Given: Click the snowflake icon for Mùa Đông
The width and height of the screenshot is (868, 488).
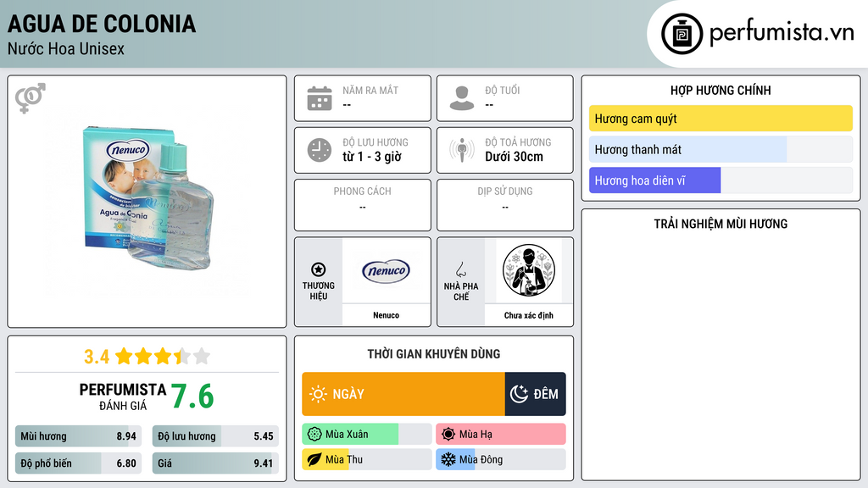Looking at the screenshot, I should pyautogui.click(x=448, y=459).
